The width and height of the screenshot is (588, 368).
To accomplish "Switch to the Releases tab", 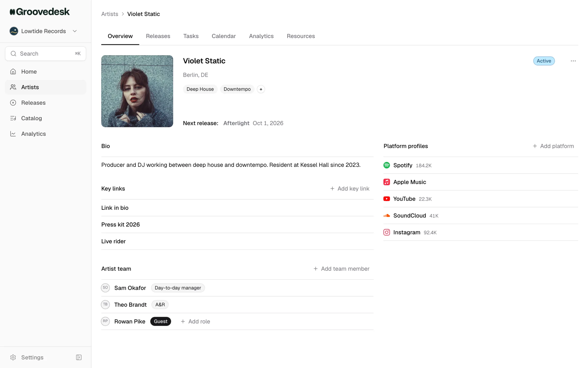I will click(158, 36).
